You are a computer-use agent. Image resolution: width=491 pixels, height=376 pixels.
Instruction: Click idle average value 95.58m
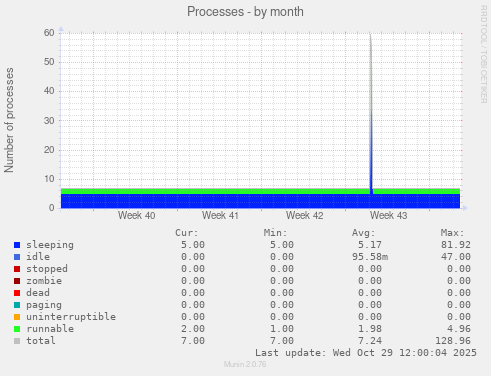point(370,257)
